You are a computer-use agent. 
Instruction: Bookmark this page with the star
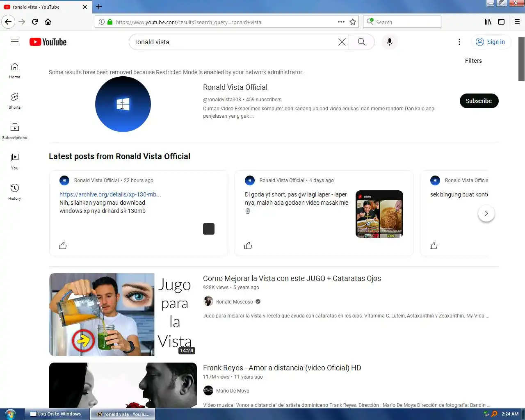(353, 22)
